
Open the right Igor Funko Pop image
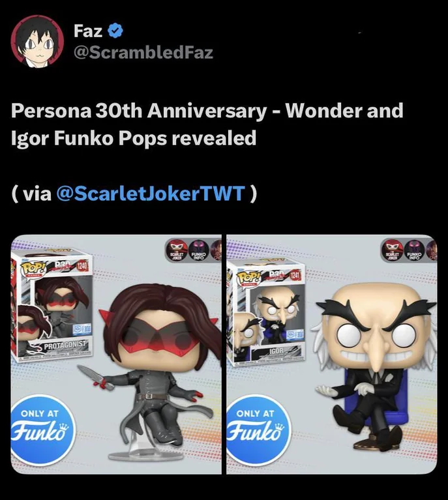coord(332,354)
